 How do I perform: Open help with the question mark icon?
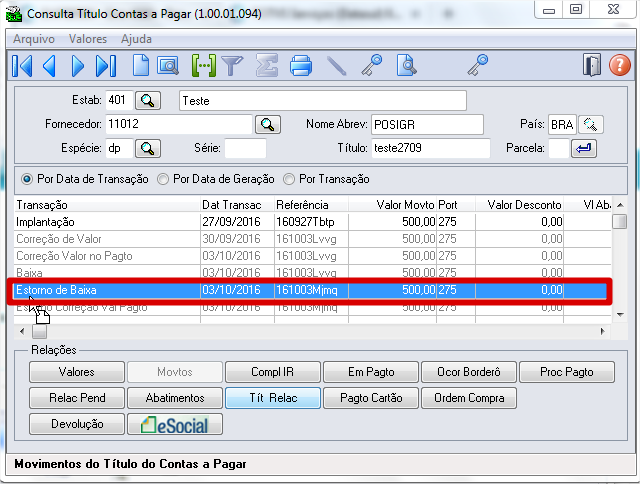click(x=620, y=65)
